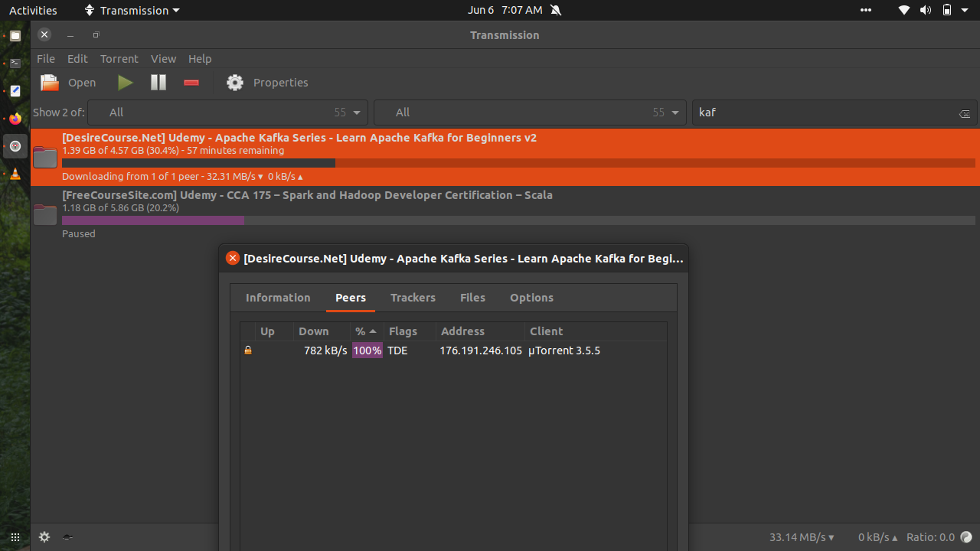
Task: Open the File menu
Action: click(46, 59)
